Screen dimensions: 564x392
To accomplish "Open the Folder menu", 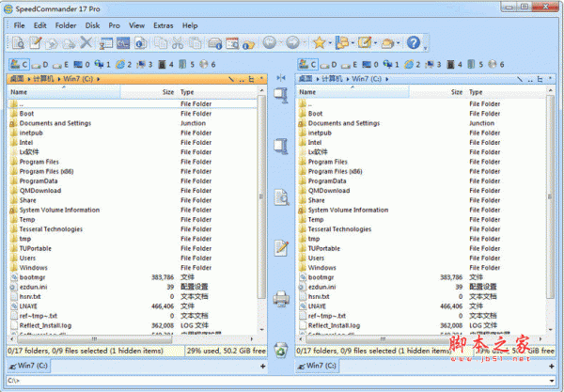I will pyautogui.click(x=66, y=25).
